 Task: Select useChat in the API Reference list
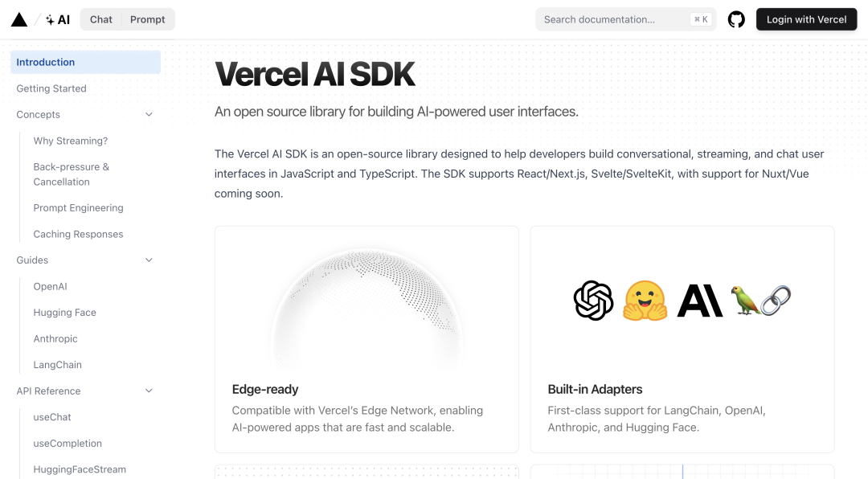pyautogui.click(x=51, y=417)
